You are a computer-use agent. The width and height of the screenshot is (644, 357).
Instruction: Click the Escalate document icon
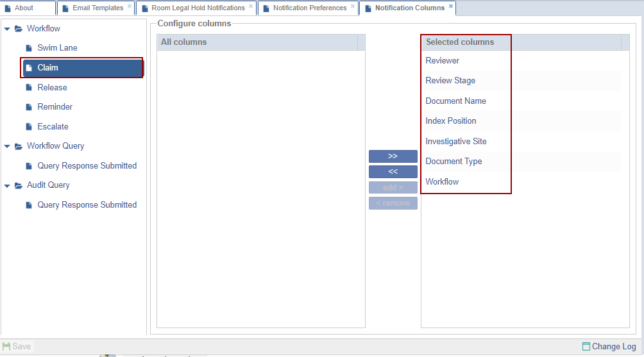[28, 127]
